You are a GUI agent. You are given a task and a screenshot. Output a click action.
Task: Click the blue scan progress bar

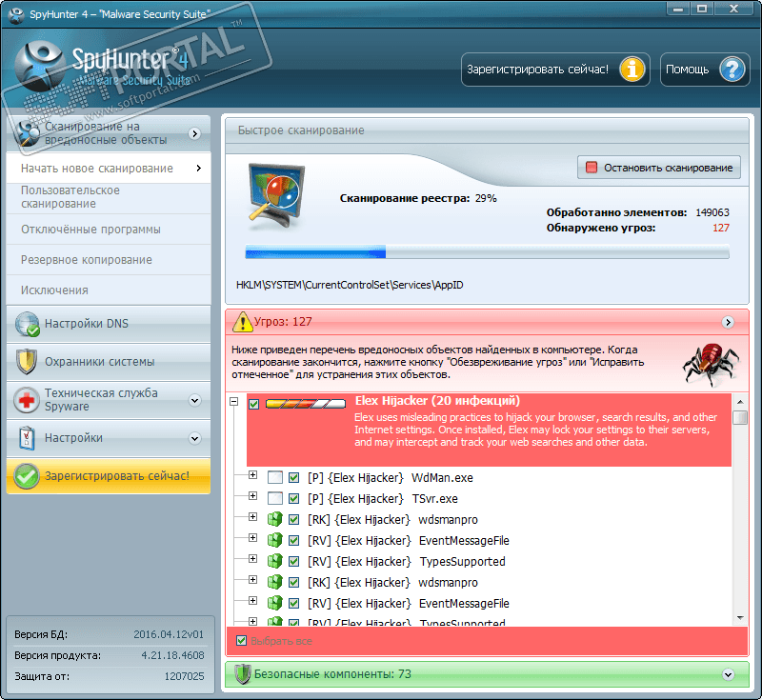pos(487,251)
